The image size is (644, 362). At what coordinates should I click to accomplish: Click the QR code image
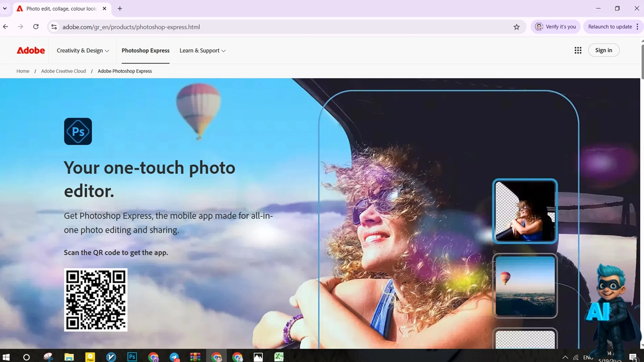point(96,300)
